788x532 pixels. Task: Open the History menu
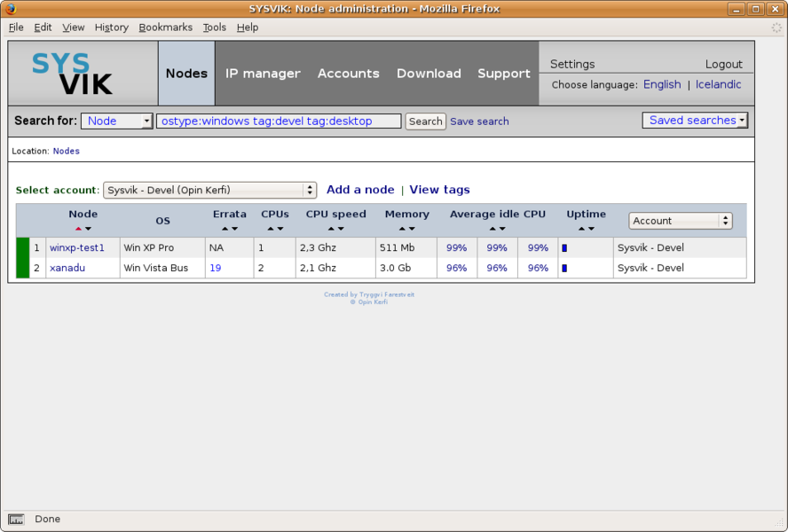(112, 27)
